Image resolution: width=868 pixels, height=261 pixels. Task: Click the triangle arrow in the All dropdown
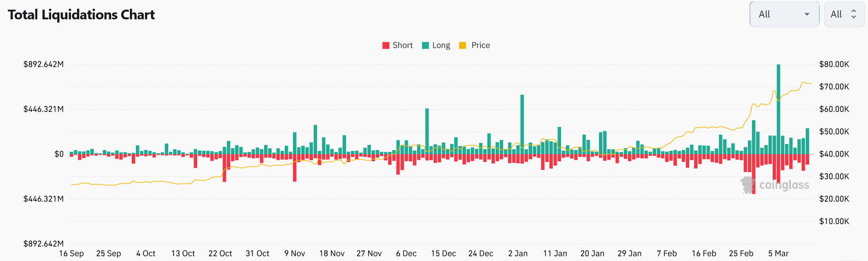[807, 14]
